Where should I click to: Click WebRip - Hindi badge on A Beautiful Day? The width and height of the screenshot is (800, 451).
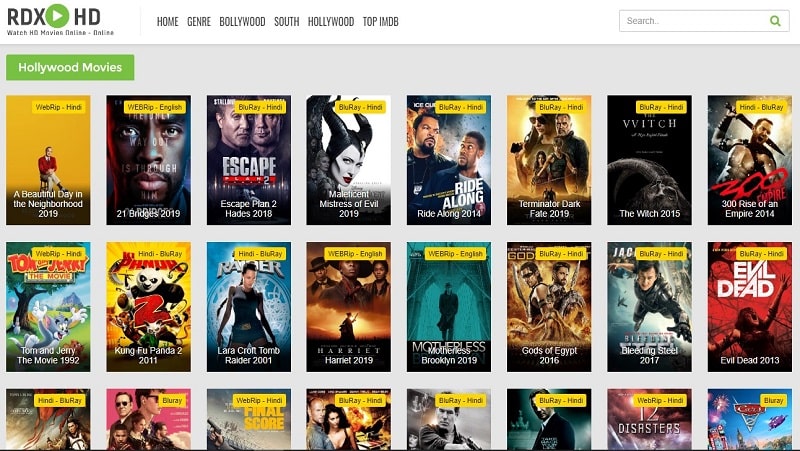click(x=59, y=107)
